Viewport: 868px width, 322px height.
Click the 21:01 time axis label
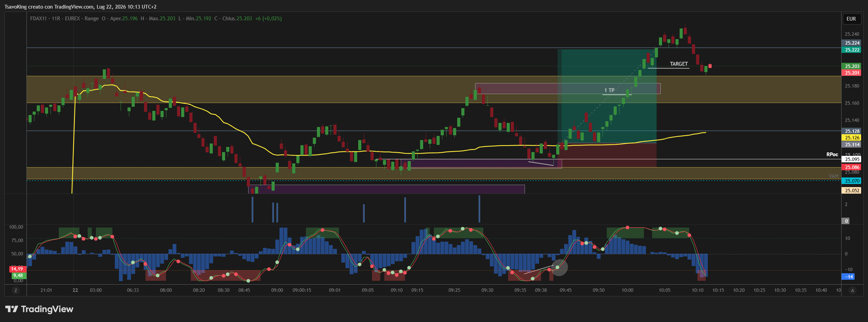pyautogui.click(x=46, y=290)
